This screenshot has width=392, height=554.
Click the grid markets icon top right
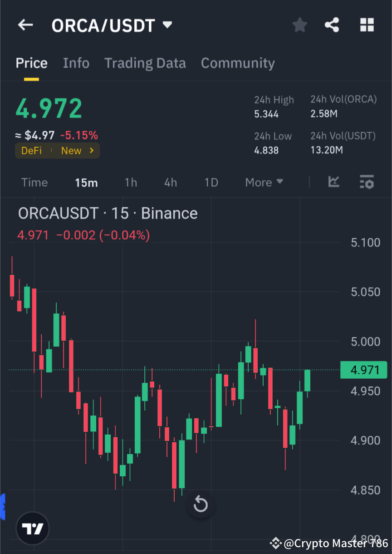[x=367, y=25]
